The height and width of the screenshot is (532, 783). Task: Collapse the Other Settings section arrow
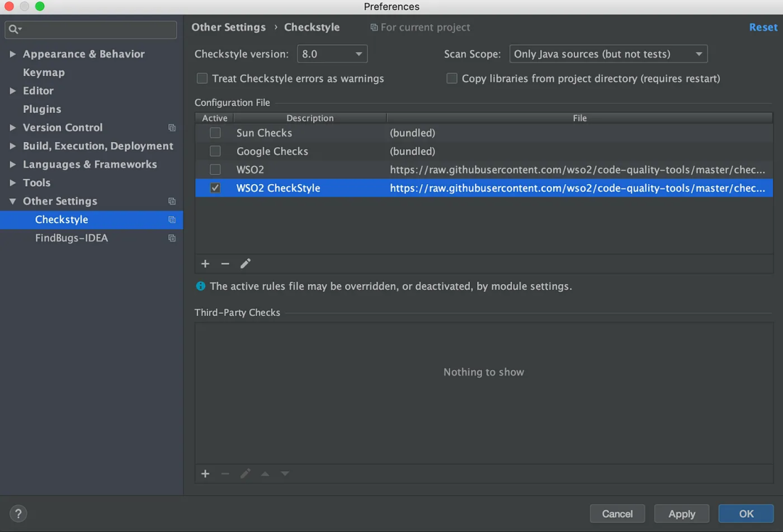(13, 201)
